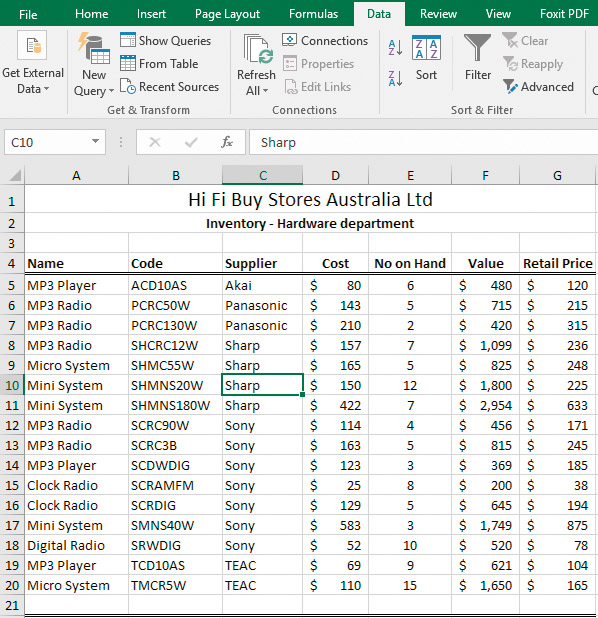
Task: Select column A header
Action: 76,175
